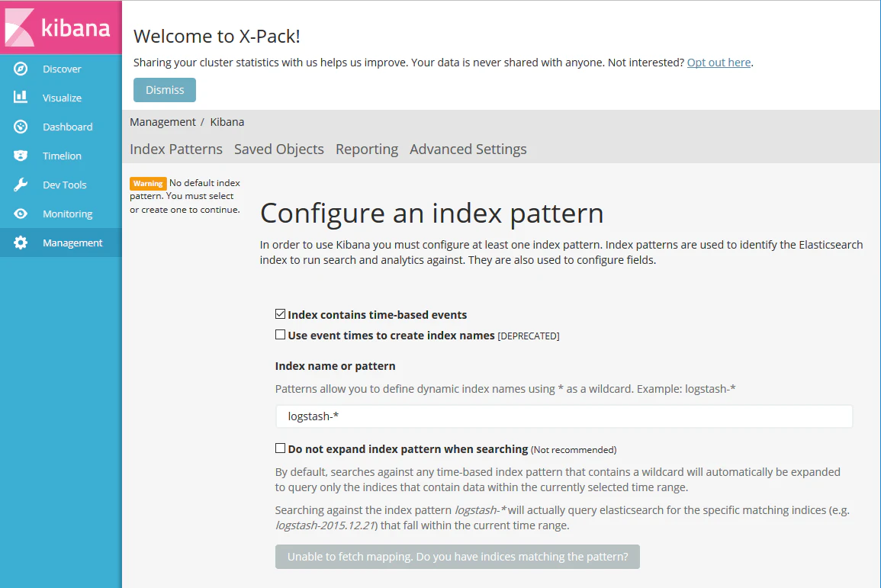The height and width of the screenshot is (588, 881).
Task: Switch to the Index Patterns tab
Action: click(x=176, y=149)
